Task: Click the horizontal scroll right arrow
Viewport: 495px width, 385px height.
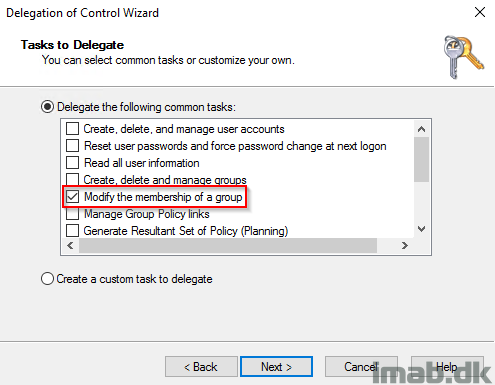Action: click(405, 246)
